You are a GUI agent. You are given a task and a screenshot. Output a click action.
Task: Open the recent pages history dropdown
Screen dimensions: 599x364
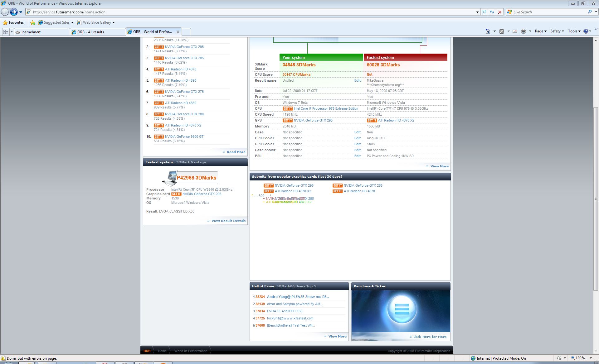[x=21, y=12]
